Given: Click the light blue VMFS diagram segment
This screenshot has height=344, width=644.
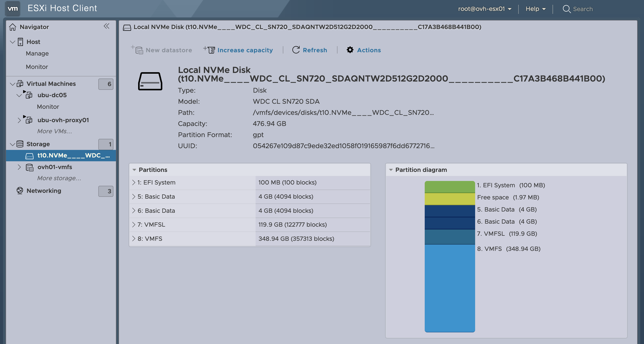Looking at the screenshot, I should (x=450, y=288).
